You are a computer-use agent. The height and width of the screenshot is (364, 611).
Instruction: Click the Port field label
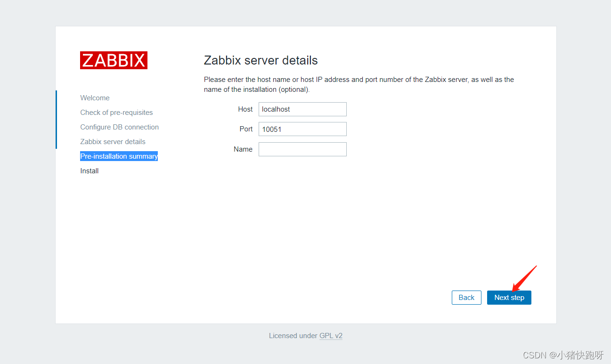[246, 129]
